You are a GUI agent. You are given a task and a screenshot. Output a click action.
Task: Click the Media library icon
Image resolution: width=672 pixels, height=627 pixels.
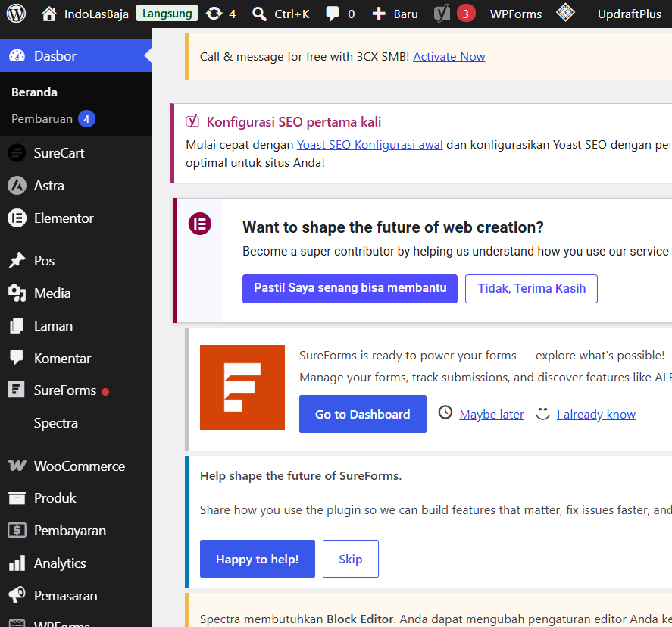tap(17, 293)
